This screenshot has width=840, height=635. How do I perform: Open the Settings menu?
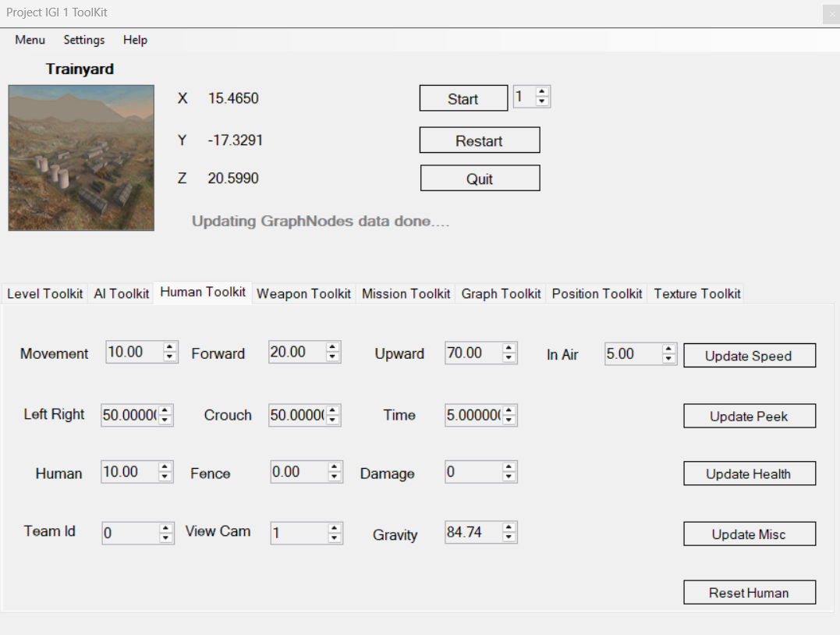84,40
